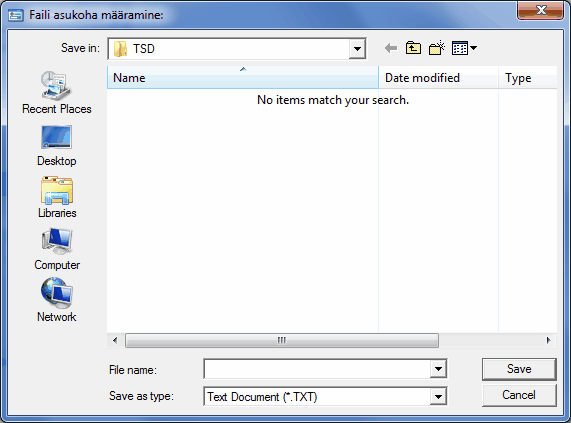Sort by Name column header
This screenshot has width=571, height=423.
243,78
